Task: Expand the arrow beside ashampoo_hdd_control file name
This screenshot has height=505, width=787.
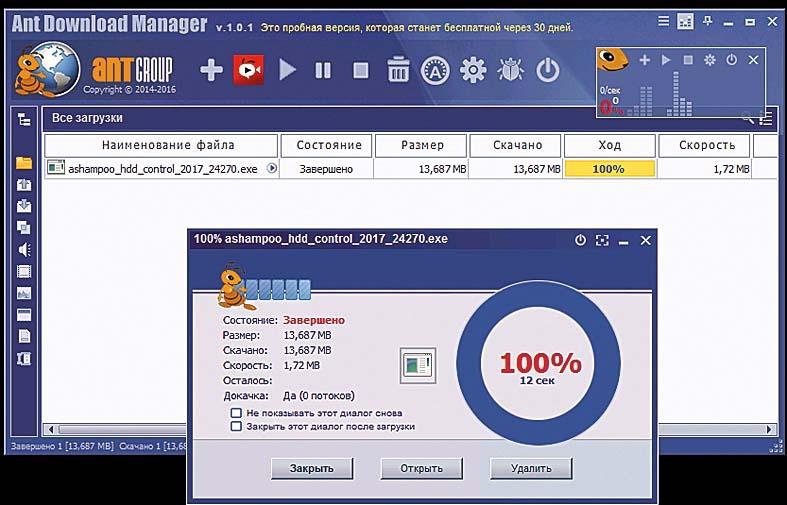Action: coord(272,169)
